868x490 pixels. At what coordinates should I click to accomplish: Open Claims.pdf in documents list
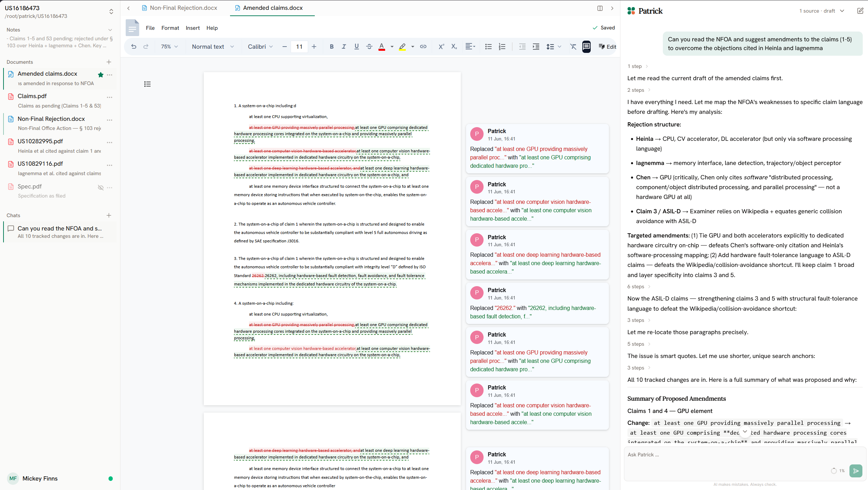point(60,101)
